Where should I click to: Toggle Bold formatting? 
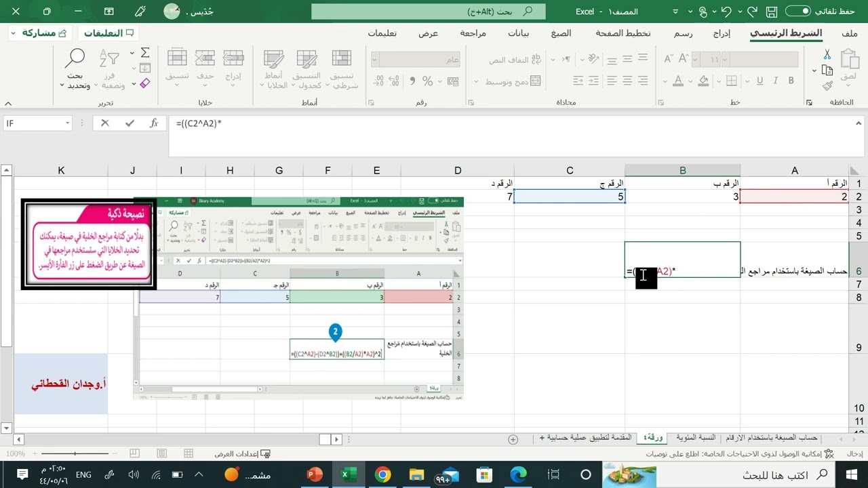click(x=791, y=81)
